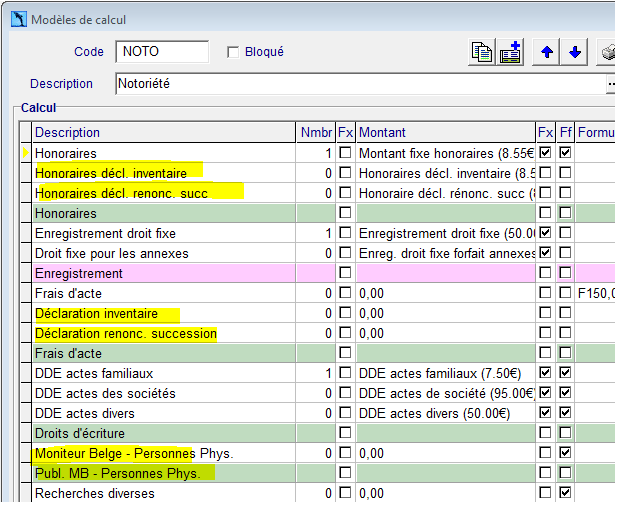Image resolution: width=619 pixels, height=505 pixels.
Task: Uncheck the Ff box on DDE actes divers row
Action: coord(565,413)
